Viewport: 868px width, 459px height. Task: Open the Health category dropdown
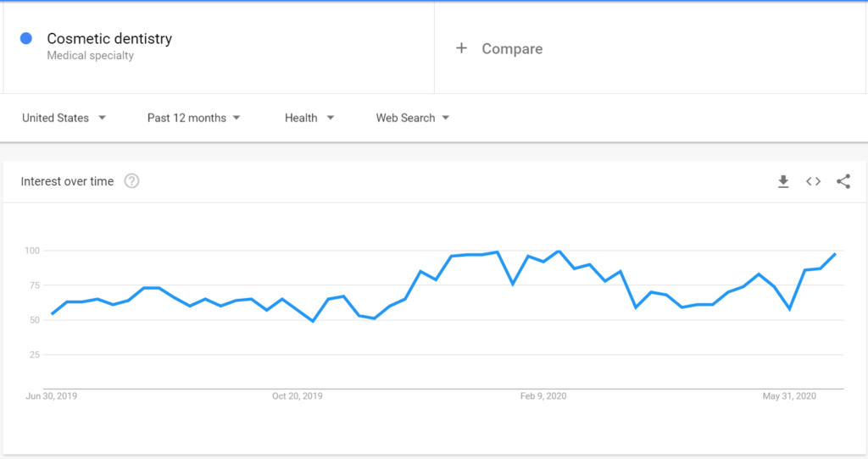(309, 118)
